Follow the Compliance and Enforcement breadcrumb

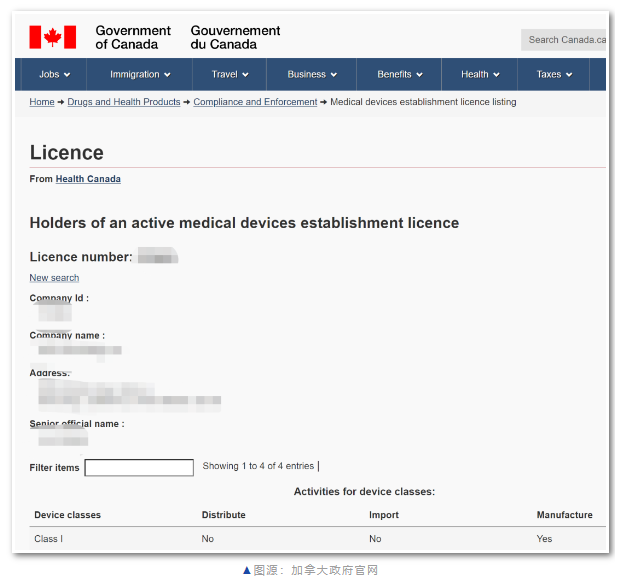click(255, 102)
